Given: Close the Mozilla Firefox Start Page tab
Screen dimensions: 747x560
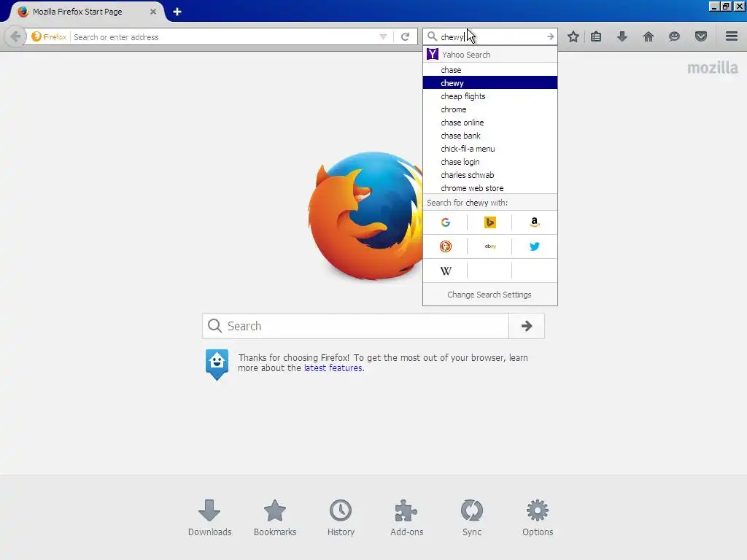Looking at the screenshot, I should (153, 12).
